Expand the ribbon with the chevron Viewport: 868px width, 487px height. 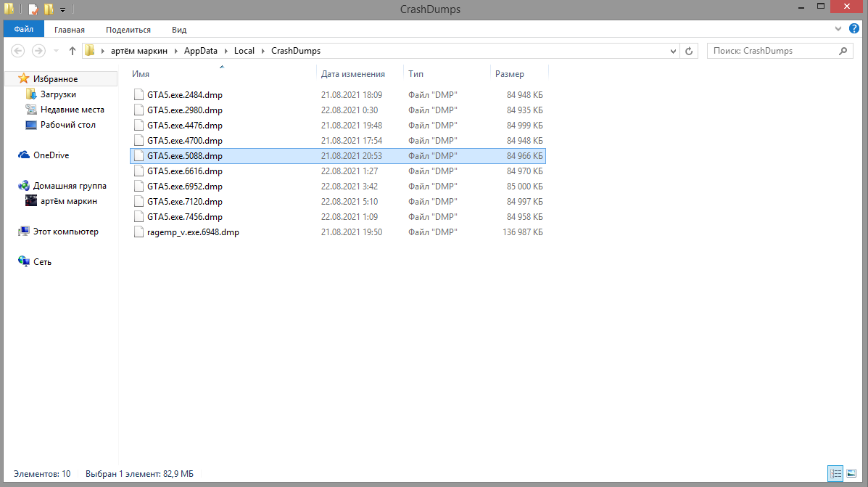(838, 29)
